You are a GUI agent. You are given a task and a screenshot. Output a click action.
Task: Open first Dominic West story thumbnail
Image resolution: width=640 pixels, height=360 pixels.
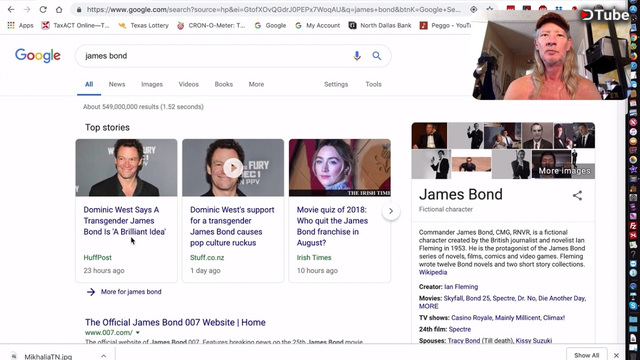(x=127, y=168)
